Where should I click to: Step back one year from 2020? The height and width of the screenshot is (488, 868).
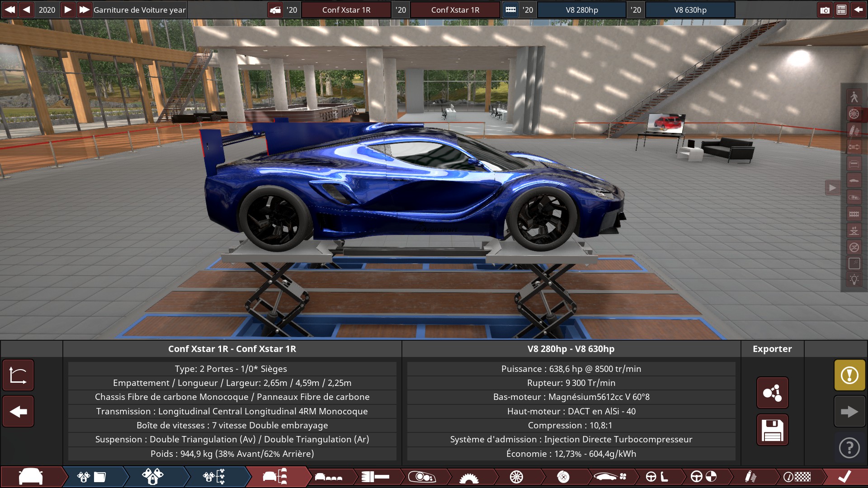point(27,9)
